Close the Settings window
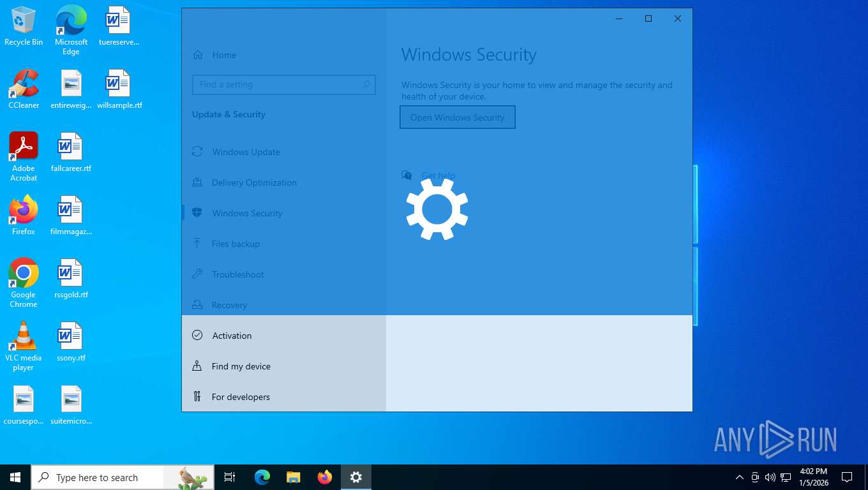Viewport: 868px width, 490px height. click(x=678, y=19)
